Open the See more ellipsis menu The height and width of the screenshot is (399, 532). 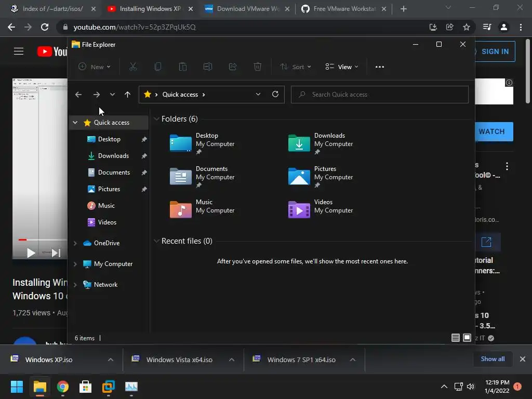[x=380, y=67]
